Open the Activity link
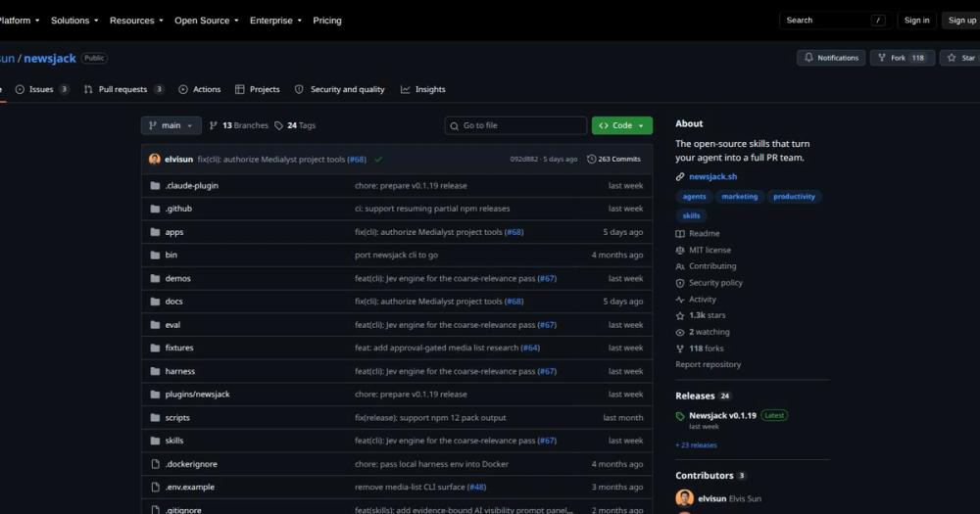 [696, 300]
